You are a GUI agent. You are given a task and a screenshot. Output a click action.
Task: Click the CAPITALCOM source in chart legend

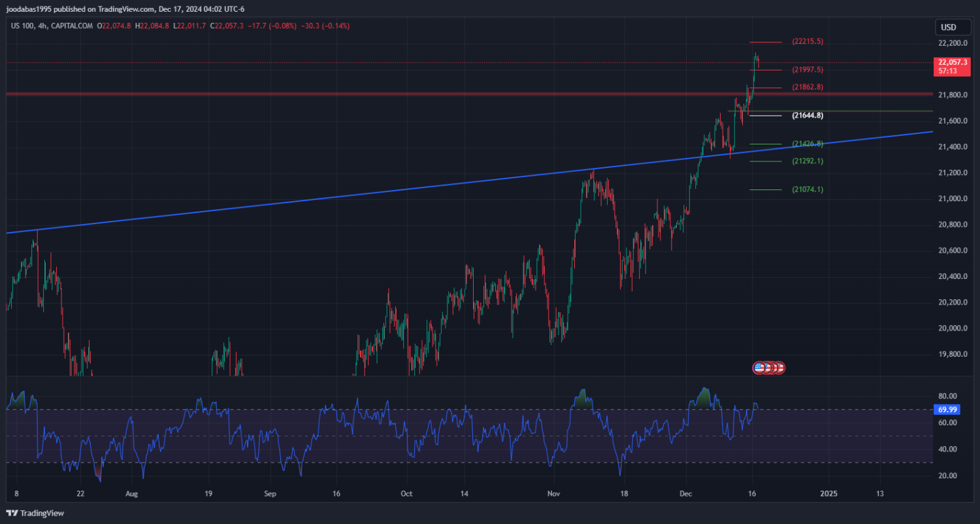click(x=71, y=26)
